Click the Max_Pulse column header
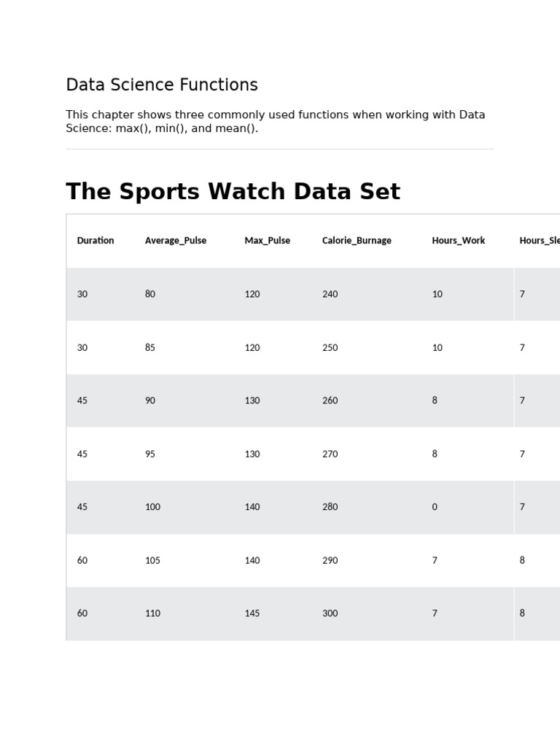This screenshot has width=560, height=747. [x=267, y=241]
